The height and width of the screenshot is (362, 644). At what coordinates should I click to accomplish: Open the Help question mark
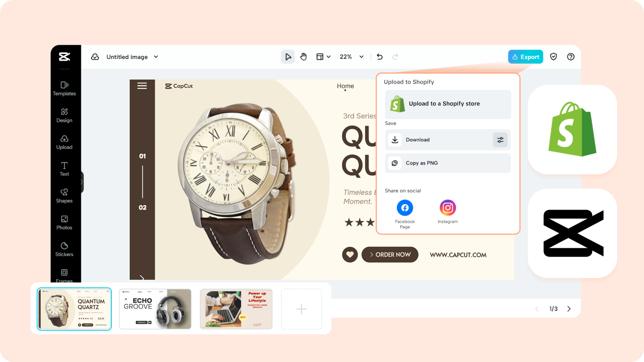point(571,57)
